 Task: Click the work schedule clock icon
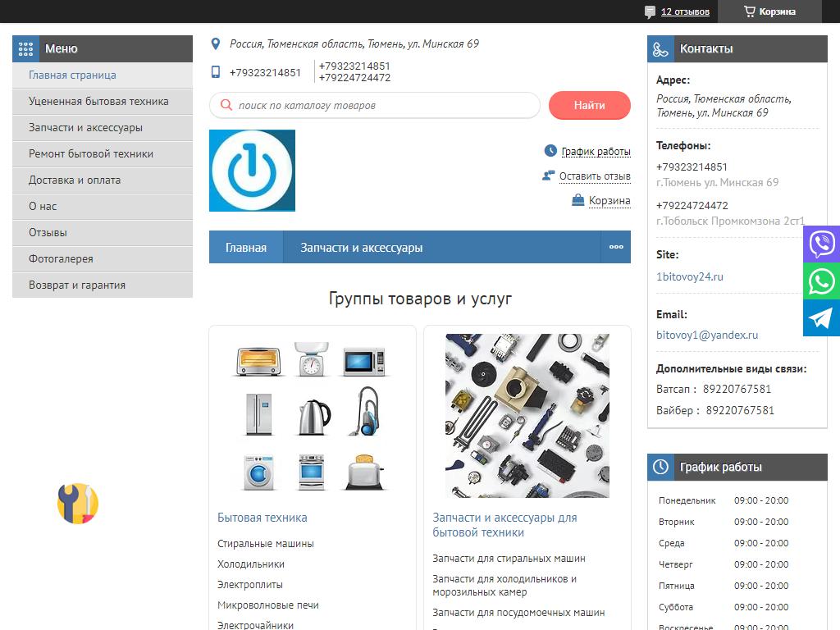click(660, 467)
